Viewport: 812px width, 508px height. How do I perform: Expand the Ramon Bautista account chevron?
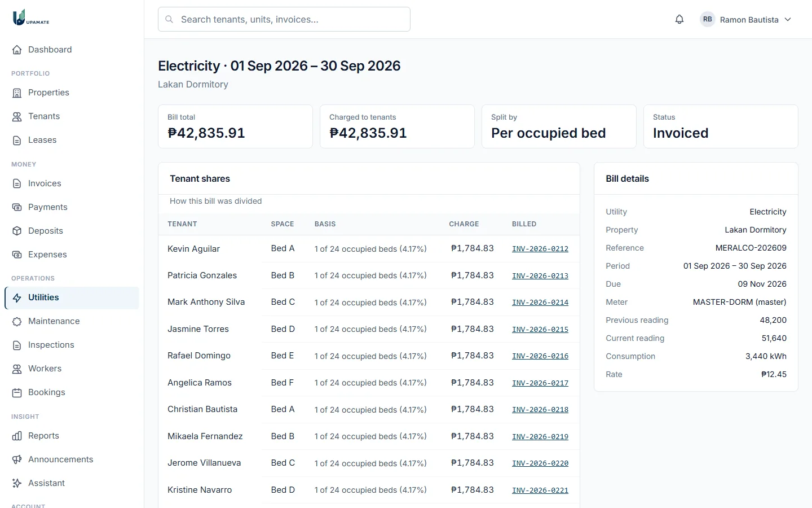click(x=788, y=19)
